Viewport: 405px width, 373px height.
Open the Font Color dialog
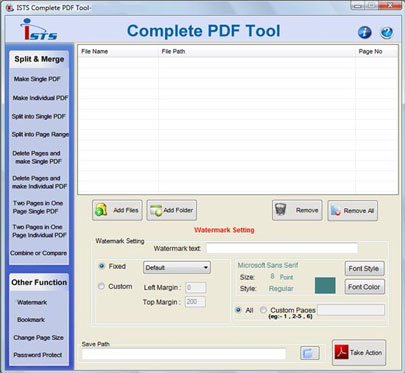tap(364, 287)
